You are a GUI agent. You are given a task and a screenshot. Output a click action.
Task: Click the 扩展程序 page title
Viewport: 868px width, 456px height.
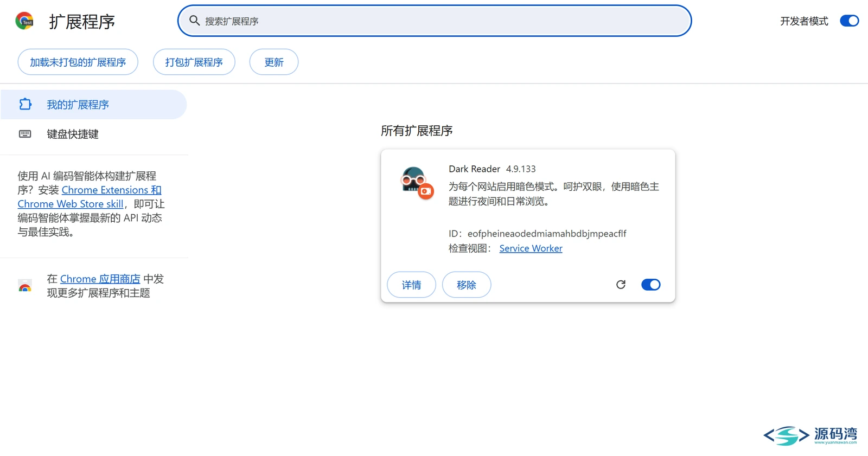82,21
